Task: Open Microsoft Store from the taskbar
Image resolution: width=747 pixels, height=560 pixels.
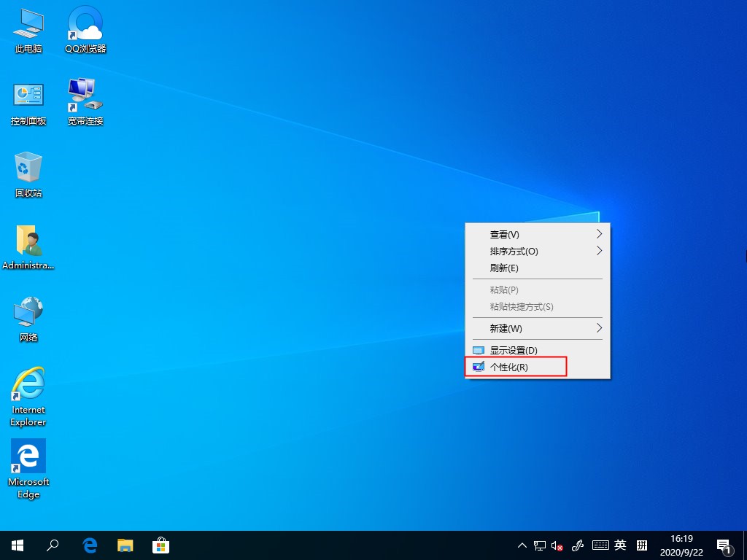Action: 161,545
